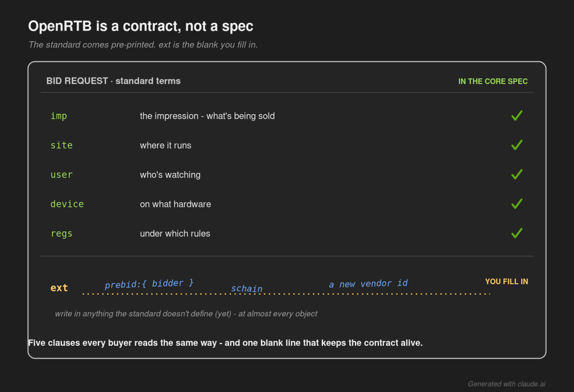Screen dimensions: 574x392
Task: Select the 'schain' handwritten entry
Action: [x=247, y=289]
